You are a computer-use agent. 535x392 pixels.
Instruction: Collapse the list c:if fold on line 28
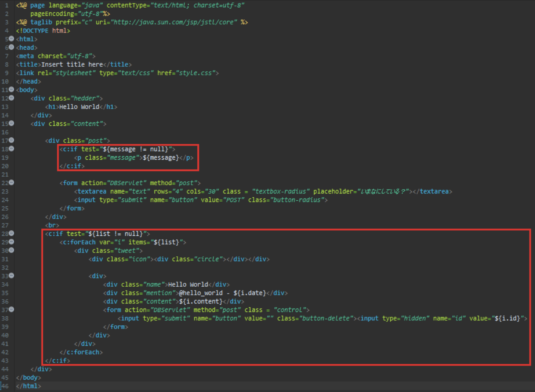pyautogui.click(x=12, y=233)
